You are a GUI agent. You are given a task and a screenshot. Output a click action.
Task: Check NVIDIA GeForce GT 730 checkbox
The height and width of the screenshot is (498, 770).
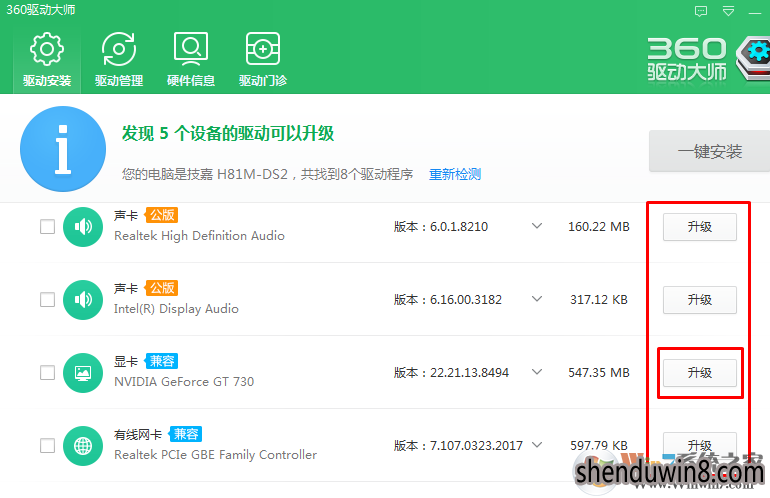(x=47, y=373)
